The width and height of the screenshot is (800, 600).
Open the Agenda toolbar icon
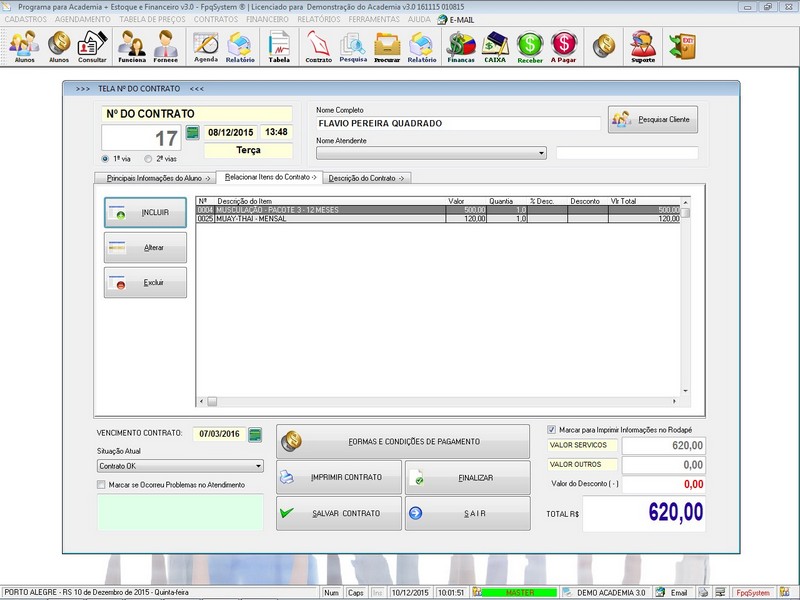(x=206, y=46)
